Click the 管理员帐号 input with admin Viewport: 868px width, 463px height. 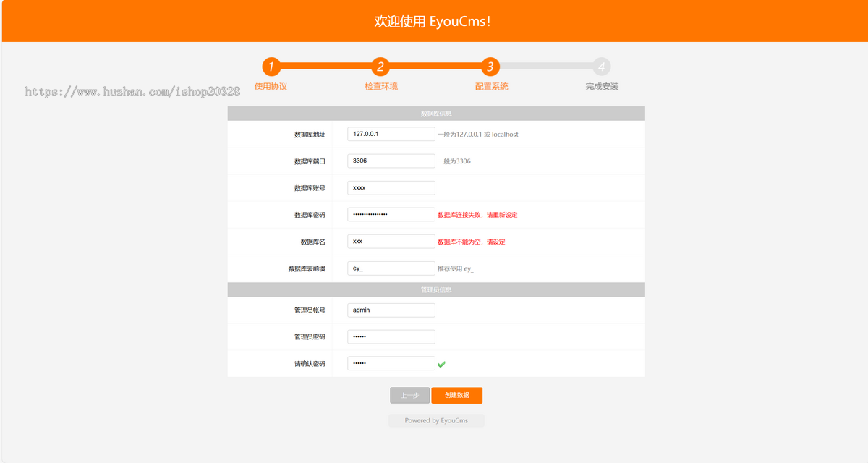pos(391,310)
